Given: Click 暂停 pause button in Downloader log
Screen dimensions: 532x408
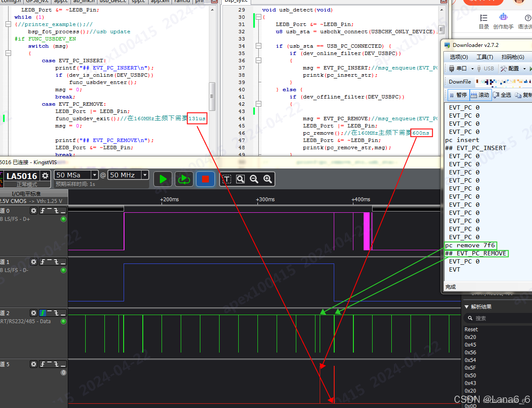Looking at the screenshot, I should click(x=458, y=95).
